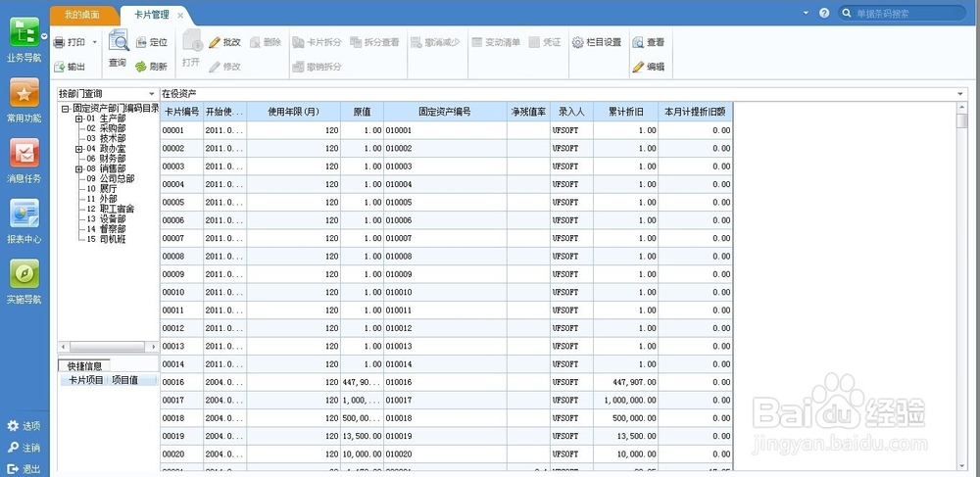This screenshot has width=980, height=477.
Task: Click the 卡片拆分 toolbar button
Action: coord(317,42)
